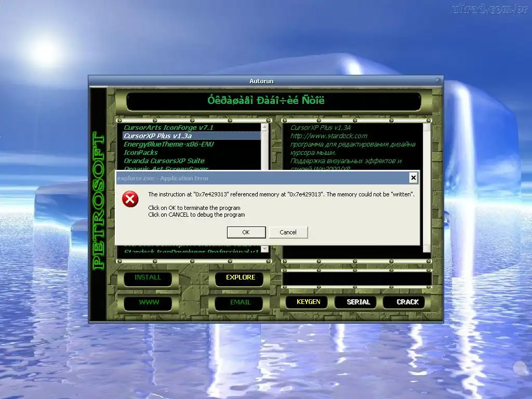532x399 pixels.
Task: Click the round button on Autorun title bar
Action: click(437, 81)
